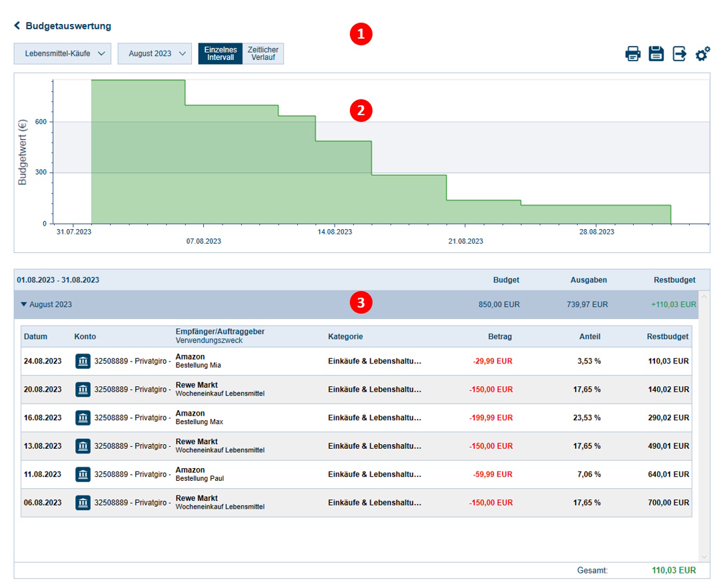Open the Lebensmittel-Käufe budget dropdown

[x=63, y=54]
